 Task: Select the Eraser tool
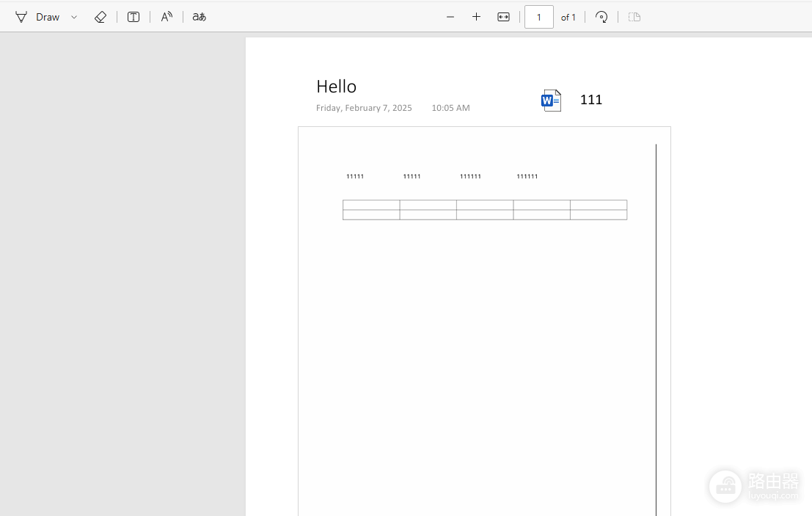tap(100, 17)
